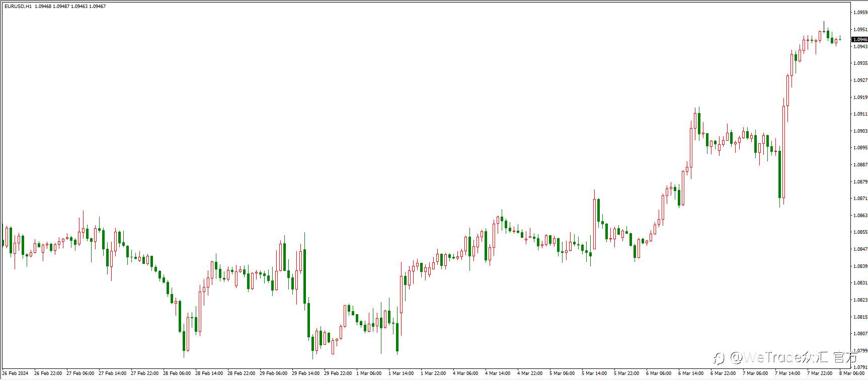Screen dimensions: 868x380
Task: Select the 28 Feb 14:00 time label
Action: coord(209,373)
